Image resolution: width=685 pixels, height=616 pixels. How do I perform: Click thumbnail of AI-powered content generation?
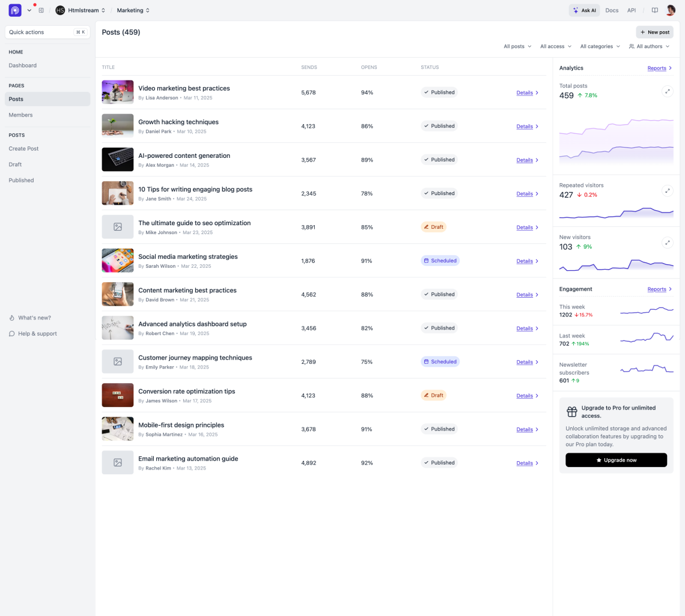coord(118,159)
